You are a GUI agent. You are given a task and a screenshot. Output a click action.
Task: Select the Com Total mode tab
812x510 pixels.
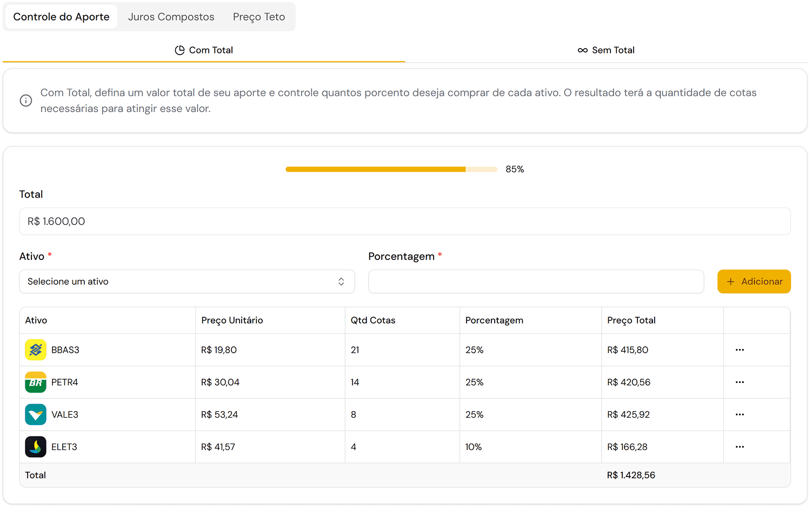coord(204,50)
